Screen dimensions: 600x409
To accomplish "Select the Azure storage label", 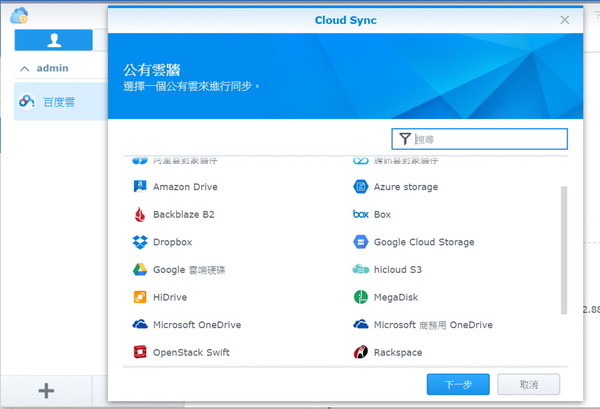I will pyautogui.click(x=406, y=187).
